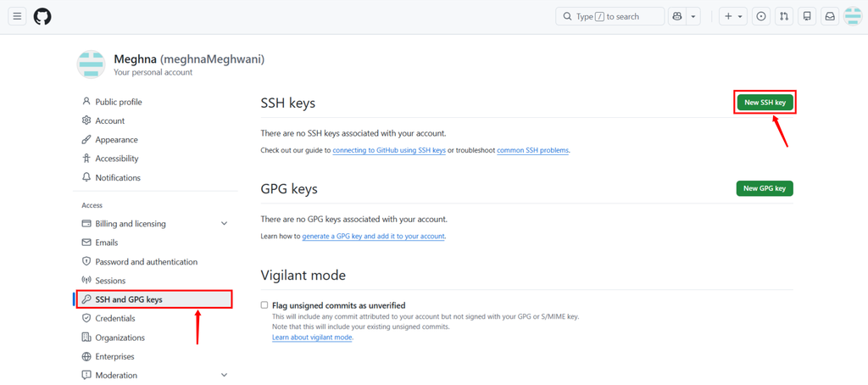This screenshot has width=868, height=385.
Task: Click the Emails envelope icon
Action: [86, 243]
